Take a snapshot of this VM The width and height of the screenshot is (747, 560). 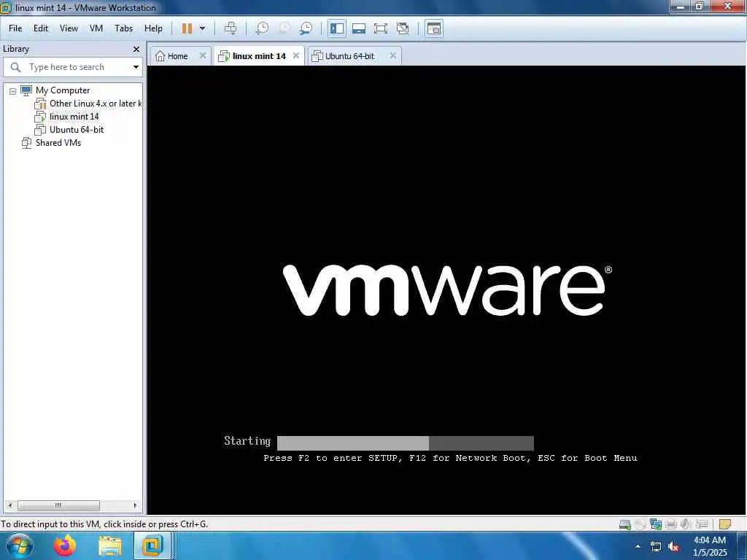coord(262,28)
